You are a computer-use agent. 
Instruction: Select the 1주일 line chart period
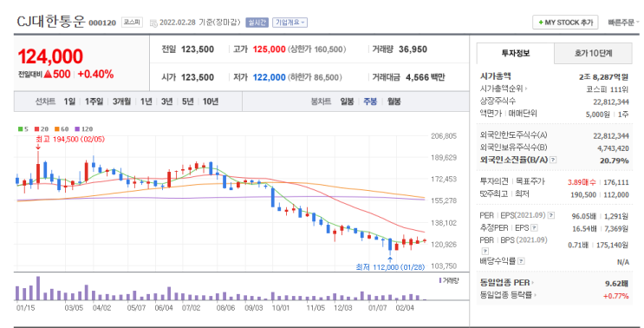[x=94, y=102]
